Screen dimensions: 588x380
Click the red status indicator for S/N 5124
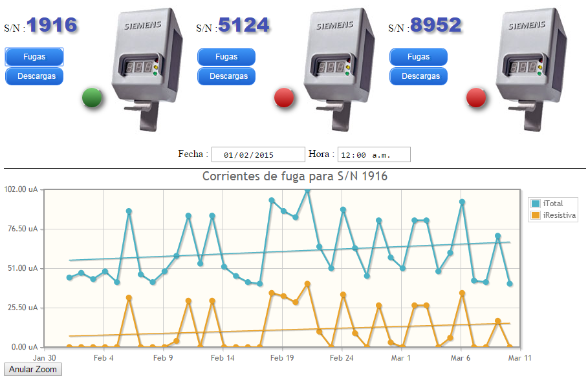pos(284,98)
